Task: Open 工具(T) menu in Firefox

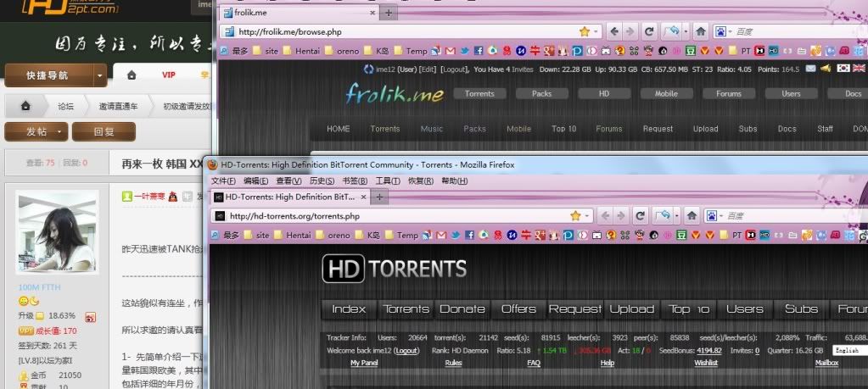Action: pos(388,181)
